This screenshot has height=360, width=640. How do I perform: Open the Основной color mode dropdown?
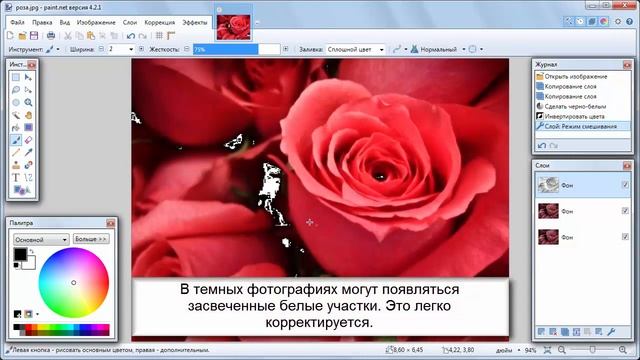tap(41, 240)
